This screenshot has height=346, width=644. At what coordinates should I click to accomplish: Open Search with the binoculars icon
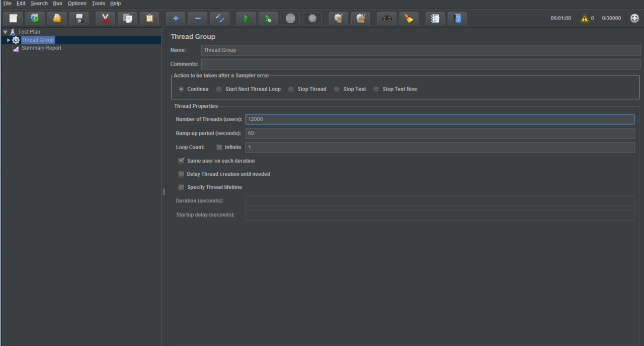387,19
